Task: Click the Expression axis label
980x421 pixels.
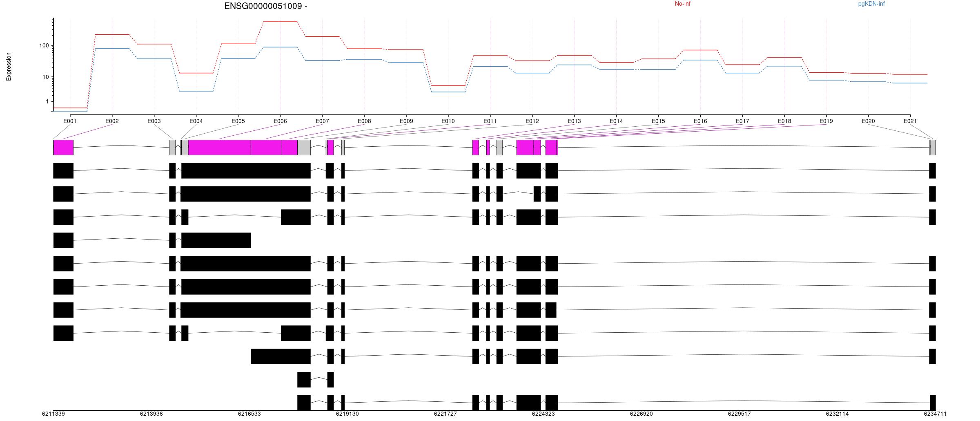Action: tap(9, 67)
